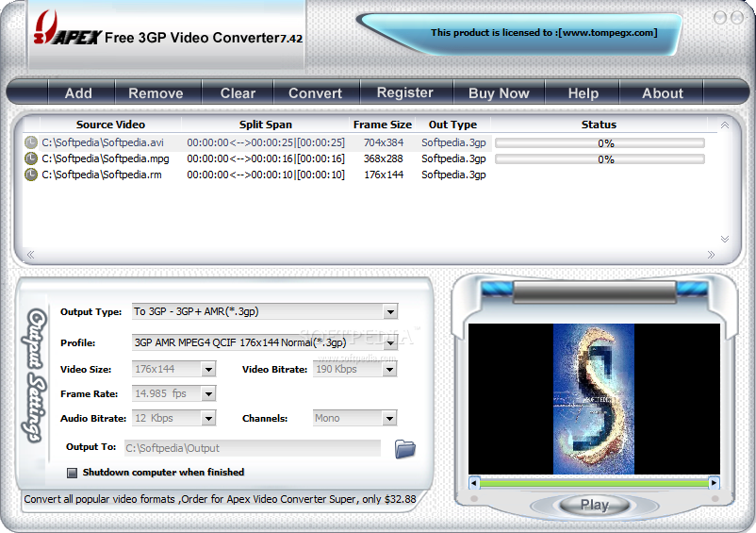Screen dimensions: 756x533
Task: Open the Channels dropdown
Action: tap(389, 418)
